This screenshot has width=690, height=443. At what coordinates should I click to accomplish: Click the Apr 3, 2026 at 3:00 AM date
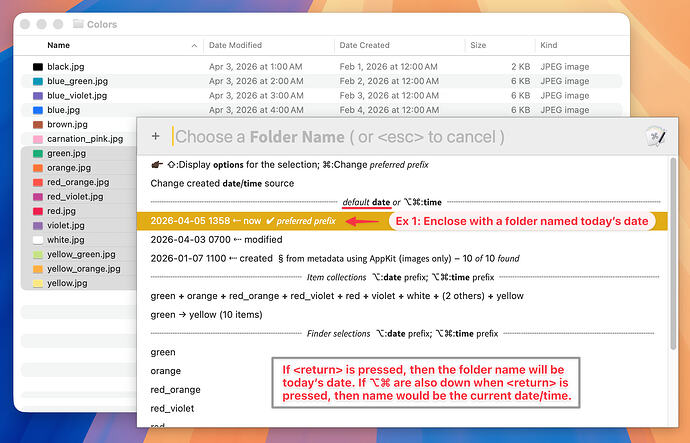coord(256,96)
